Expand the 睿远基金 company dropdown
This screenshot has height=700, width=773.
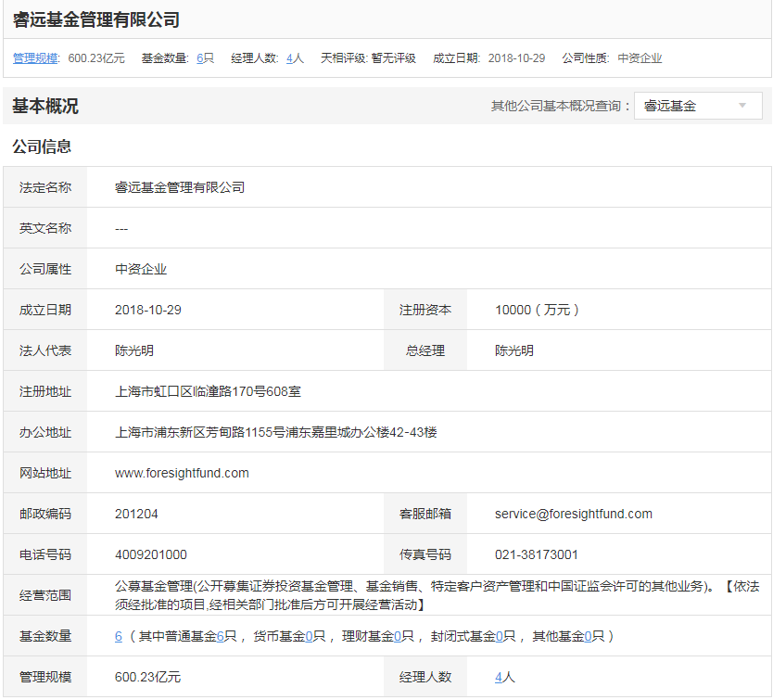(x=697, y=106)
